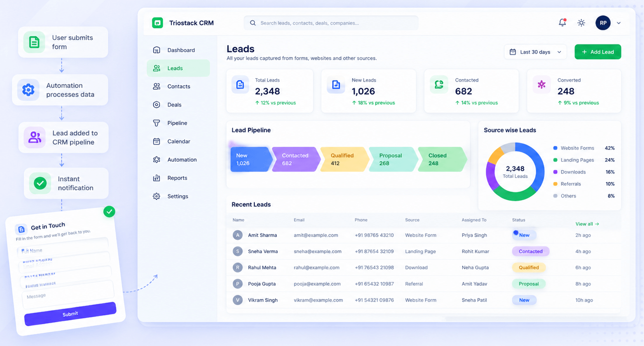The image size is (644, 346).
Task: Click the Automation gear icon in sidebar
Action: (x=156, y=160)
